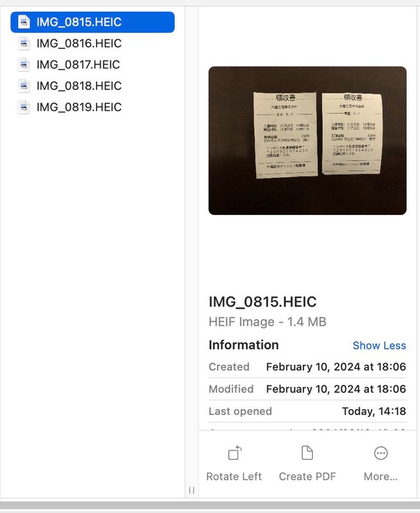Click the IMG_0817.HEIC file icon
The image size is (420, 513).
(24, 65)
